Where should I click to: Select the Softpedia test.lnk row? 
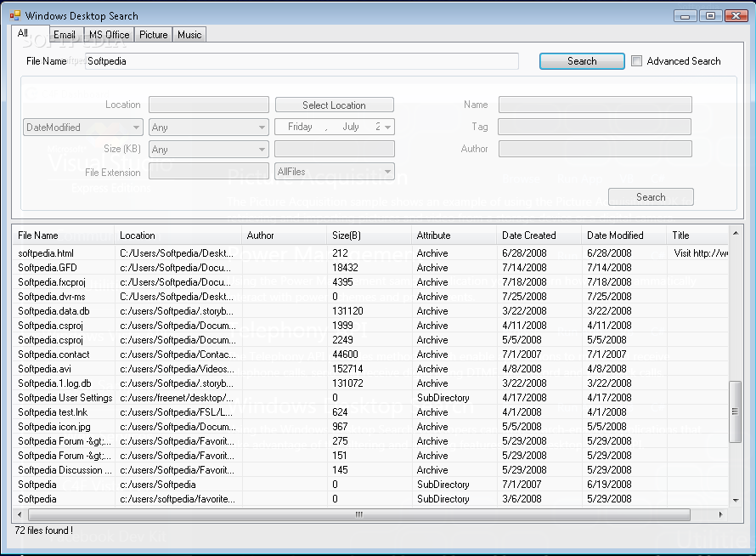pos(370,412)
